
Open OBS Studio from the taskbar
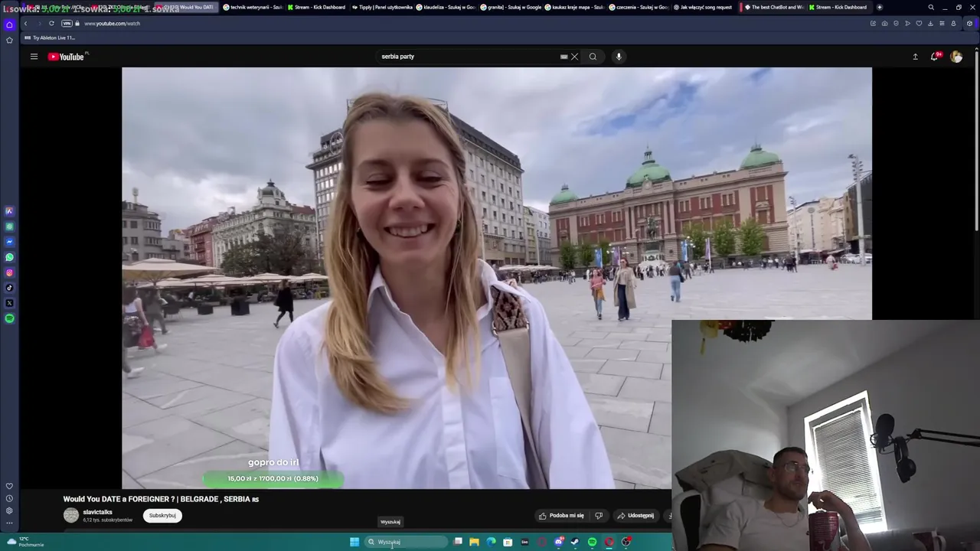point(626,542)
